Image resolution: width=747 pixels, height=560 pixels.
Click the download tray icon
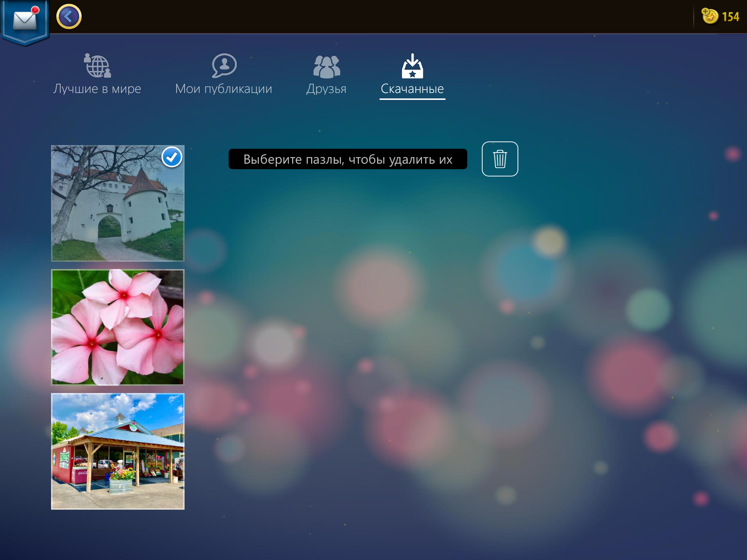(413, 66)
